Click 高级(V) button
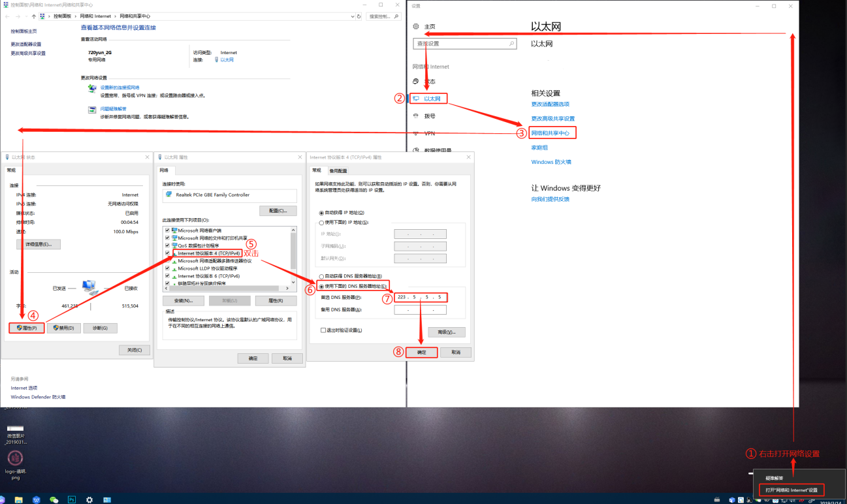The height and width of the screenshot is (504, 847). coord(447,332)
